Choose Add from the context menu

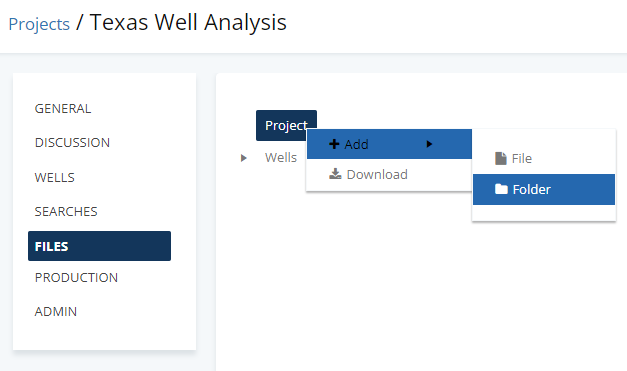pos(389,144)
